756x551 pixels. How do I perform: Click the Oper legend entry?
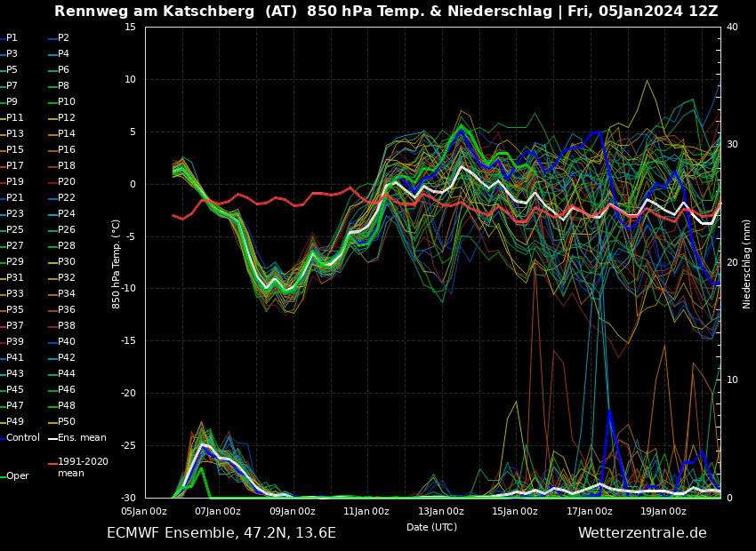[17, 476]
